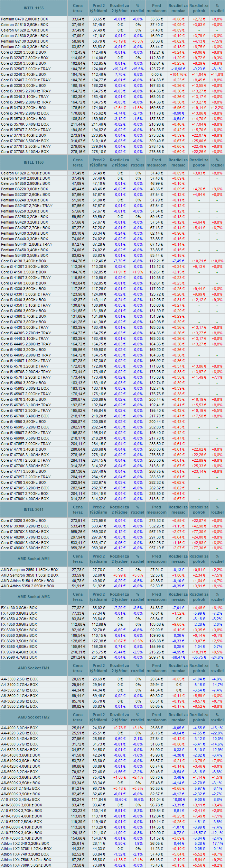
Task: Select FX 4130 3.8GHz BOX product name
Action: (x=19, y=608)
